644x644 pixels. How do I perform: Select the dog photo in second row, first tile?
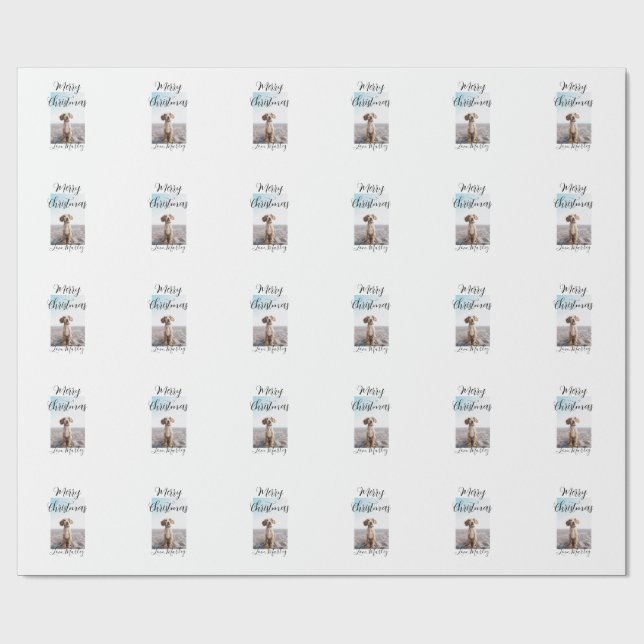pyautogui.click(x=65, y=226)
